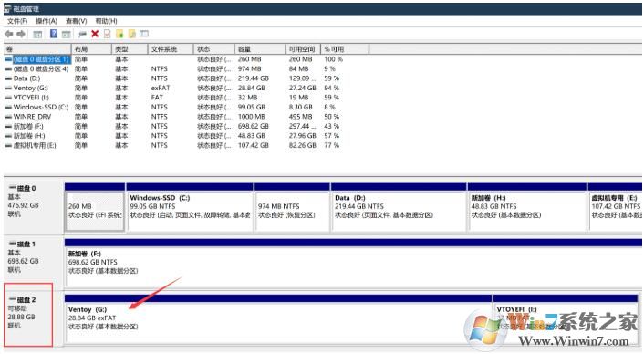Click the properties checkmark sheet icon

pyautogui.click(x=108, y=34)
